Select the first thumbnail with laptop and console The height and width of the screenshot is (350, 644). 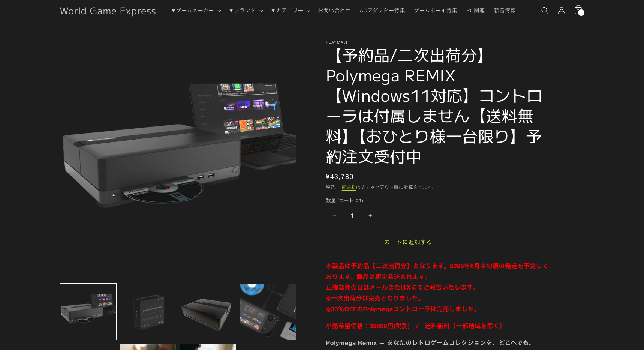pos(88,312)
